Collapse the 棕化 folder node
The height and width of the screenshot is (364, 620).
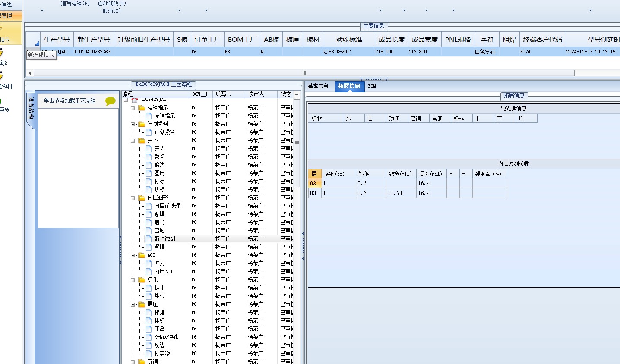[133, 280]
